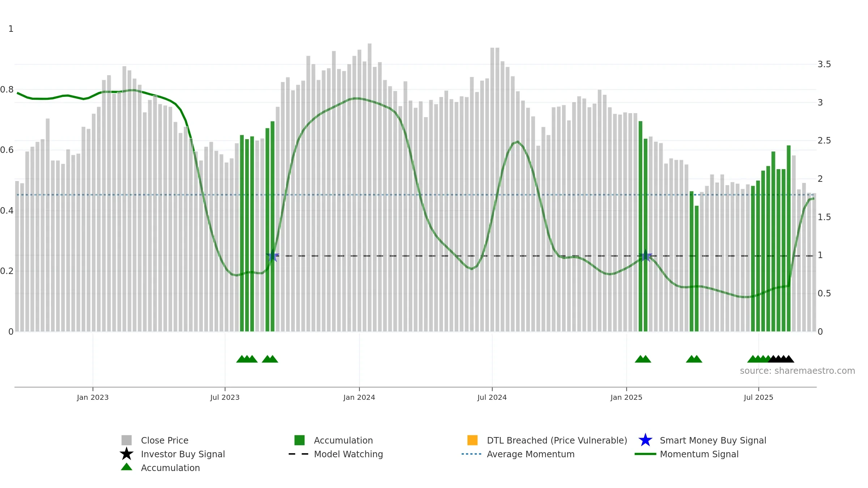Toggle the Momentum Signal legend label

(x=699, y=454)
